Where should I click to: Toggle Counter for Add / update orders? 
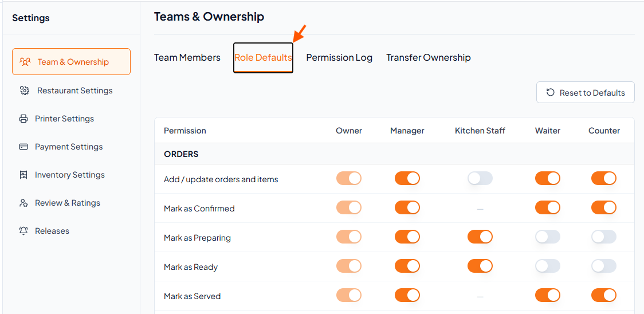[x=604, y=178]
